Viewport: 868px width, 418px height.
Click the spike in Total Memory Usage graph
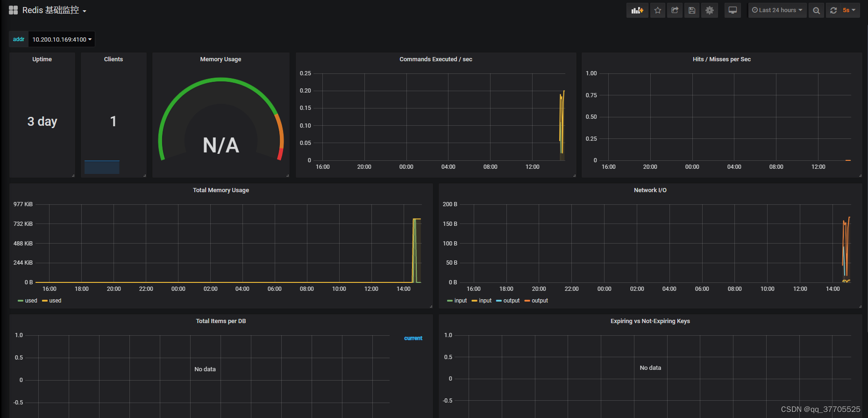tap(416, 250)
